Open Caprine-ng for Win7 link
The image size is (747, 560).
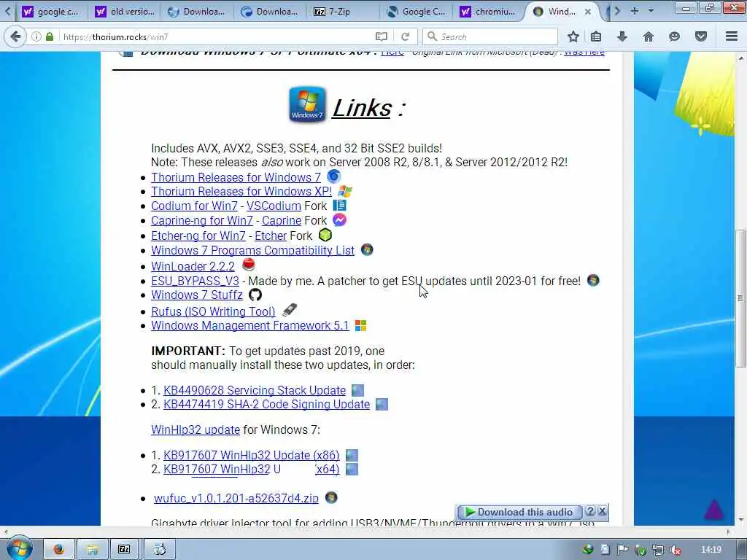click(202, 220)
